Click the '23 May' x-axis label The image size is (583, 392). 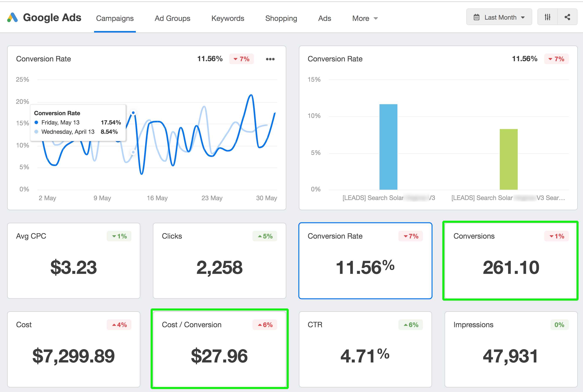coord(212,198)
